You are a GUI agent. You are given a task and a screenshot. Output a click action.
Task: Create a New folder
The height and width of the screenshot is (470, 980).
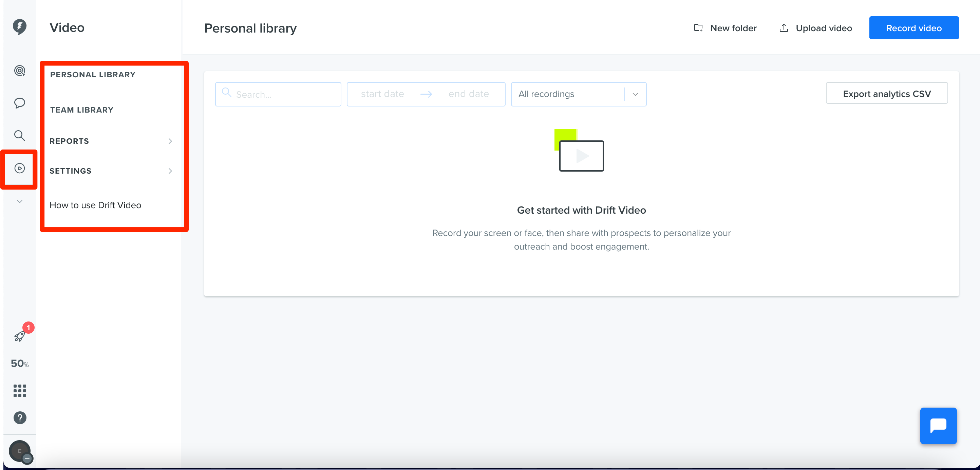pos(725,28)
